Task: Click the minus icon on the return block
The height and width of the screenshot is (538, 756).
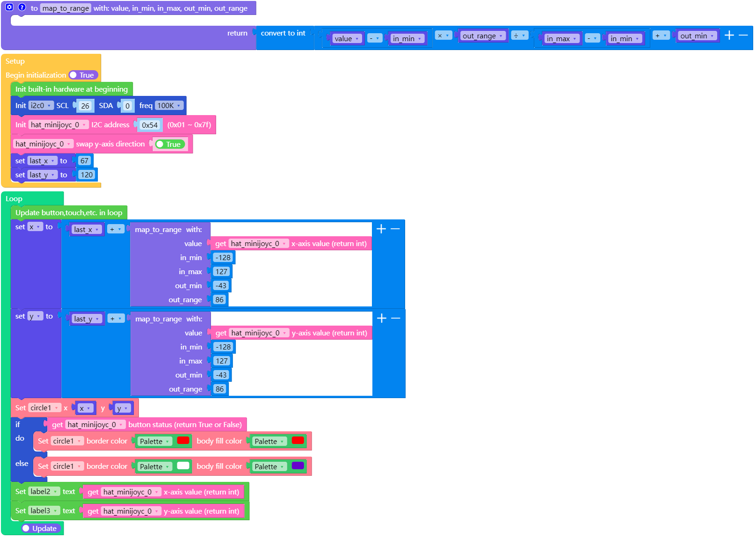Action: (x=743, y=35)
